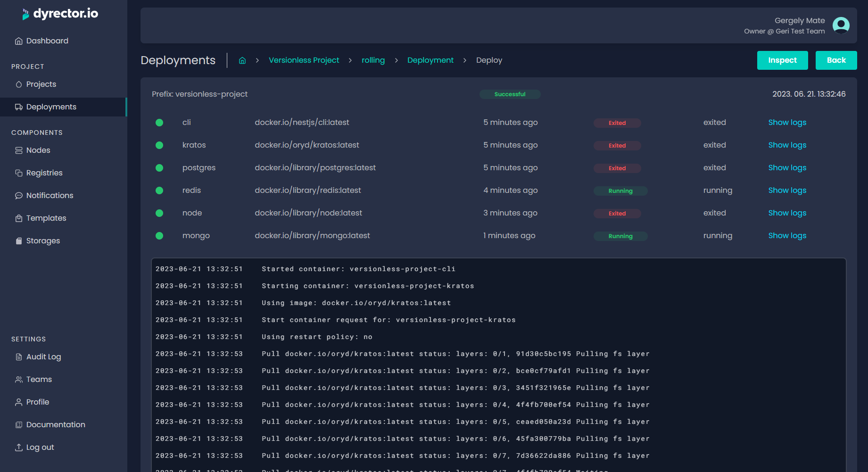
Task: Open the user avatar icon
Action: pos(841,25)
